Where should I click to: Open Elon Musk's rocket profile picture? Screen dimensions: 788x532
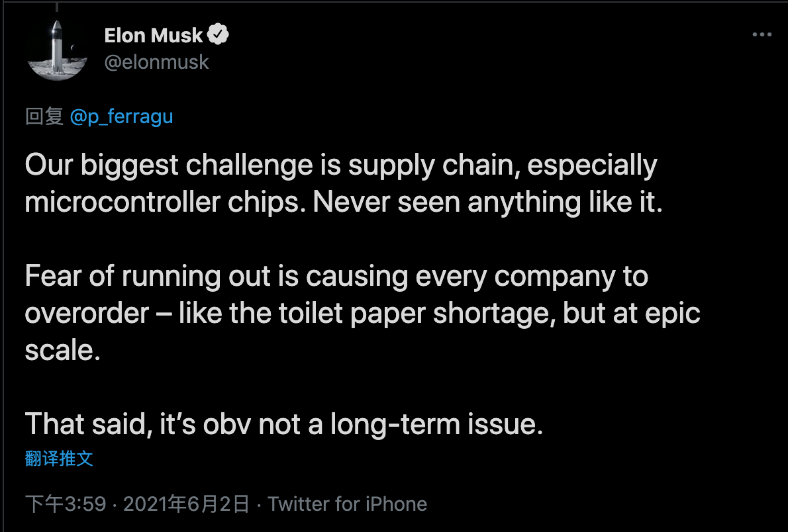[58, 49]
